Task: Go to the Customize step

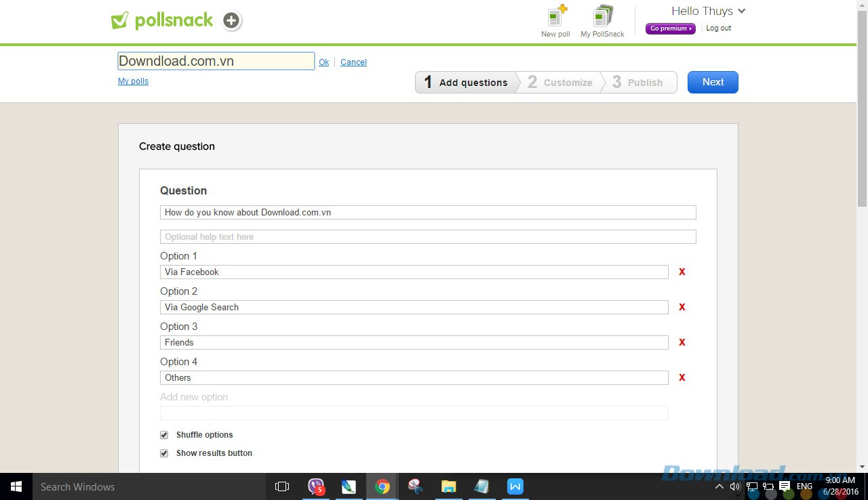Action: (560, 83)
